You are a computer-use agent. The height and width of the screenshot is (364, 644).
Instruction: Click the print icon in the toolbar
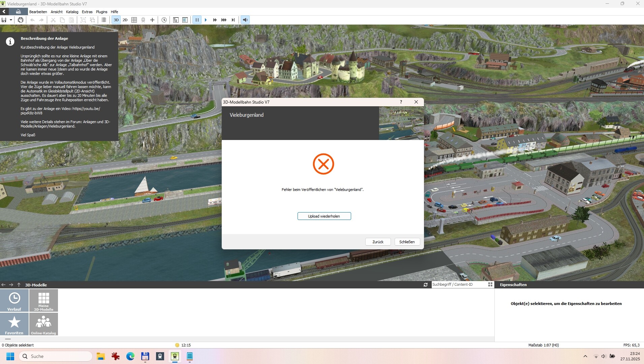tap(21, 20)
